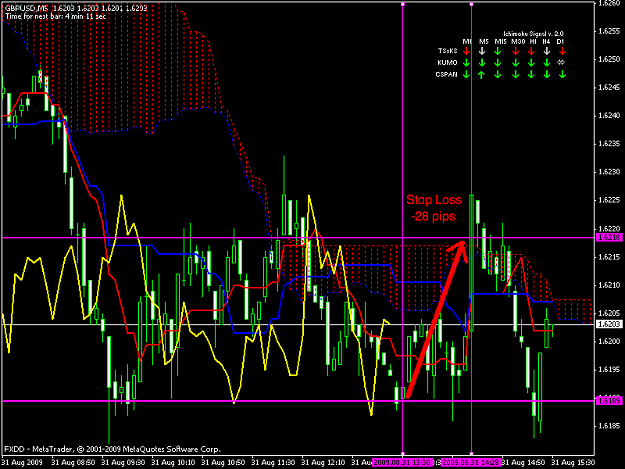Click the CSPAN down arrow under M1

tap(466, 75)
